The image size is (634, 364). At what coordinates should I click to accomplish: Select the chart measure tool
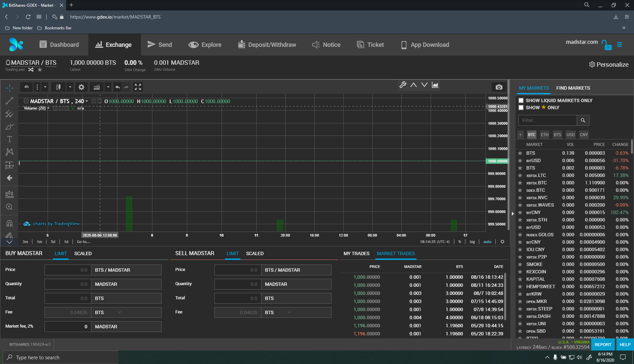tap(9, 194)
